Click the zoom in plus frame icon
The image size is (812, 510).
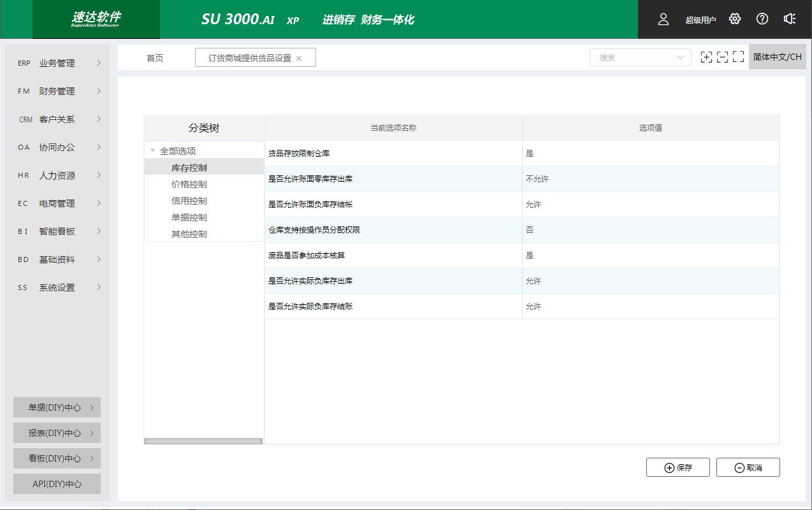(x=706, y=57)
